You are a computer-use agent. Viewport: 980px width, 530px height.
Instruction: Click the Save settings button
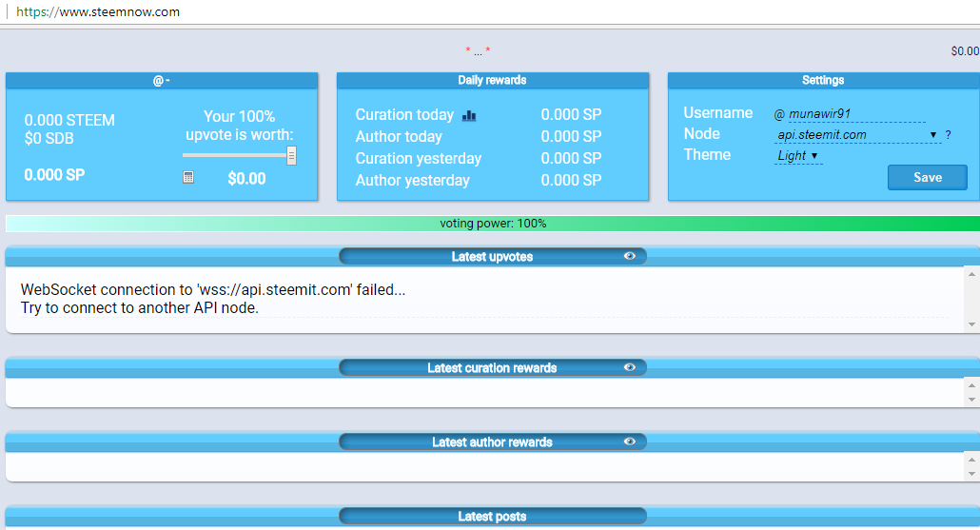tap(928, 178)
